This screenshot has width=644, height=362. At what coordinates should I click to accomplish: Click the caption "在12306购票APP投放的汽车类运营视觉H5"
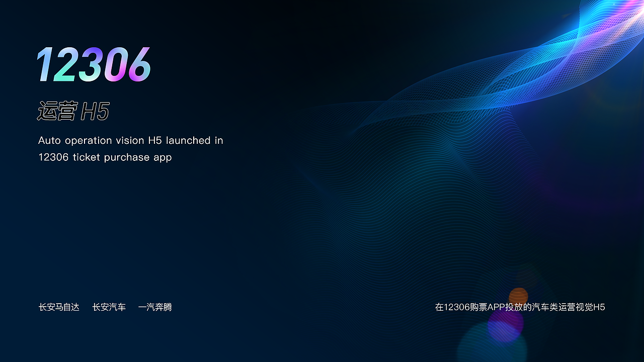tap(520, 307)
